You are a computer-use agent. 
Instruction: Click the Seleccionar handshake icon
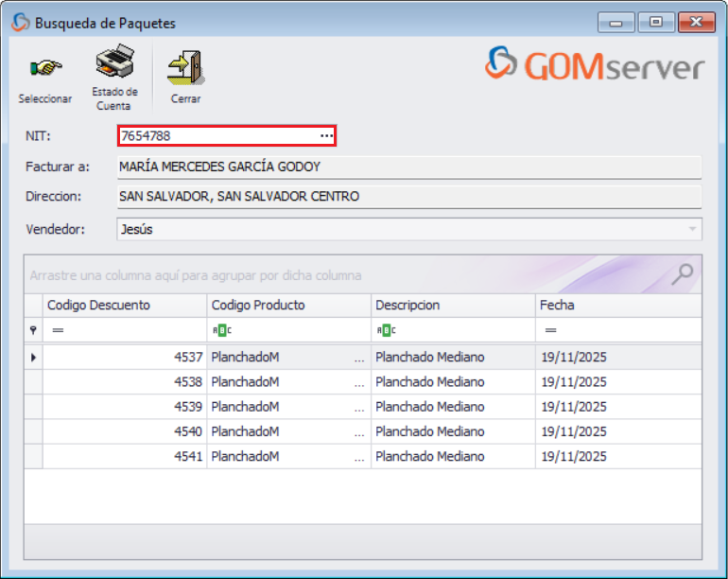(44, 69)
